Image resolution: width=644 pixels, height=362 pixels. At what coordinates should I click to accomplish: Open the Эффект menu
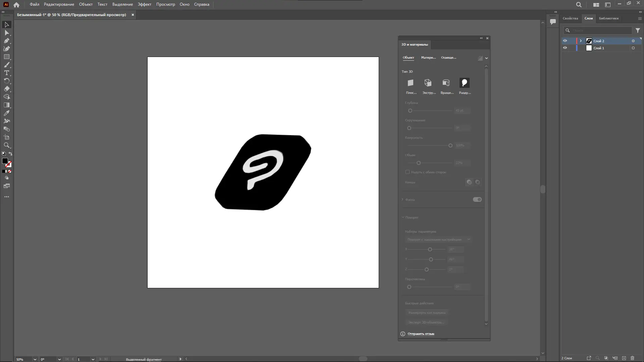coord(144,4)
